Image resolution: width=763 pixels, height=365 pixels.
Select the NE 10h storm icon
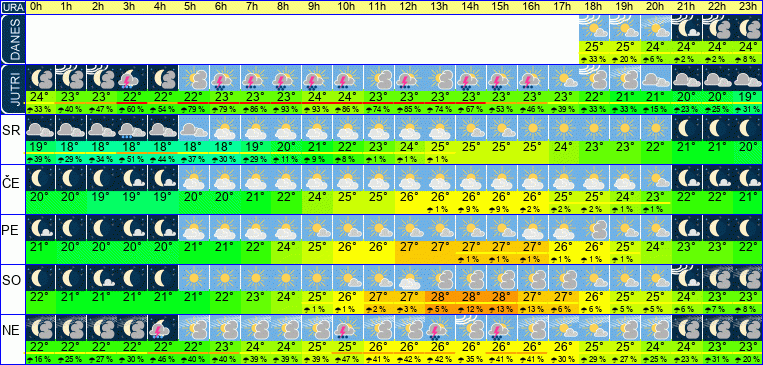click(x=348, y=327)
